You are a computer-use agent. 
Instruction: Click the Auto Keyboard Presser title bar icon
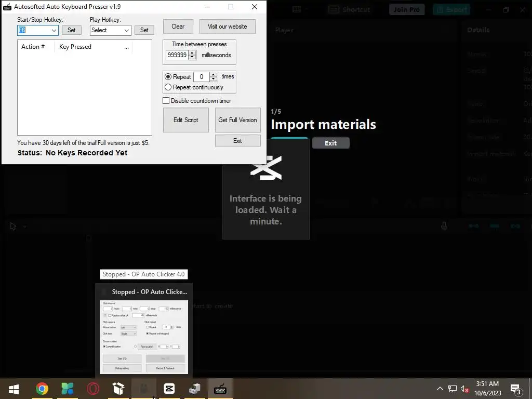pyautogui.click(x=7, y=7)
